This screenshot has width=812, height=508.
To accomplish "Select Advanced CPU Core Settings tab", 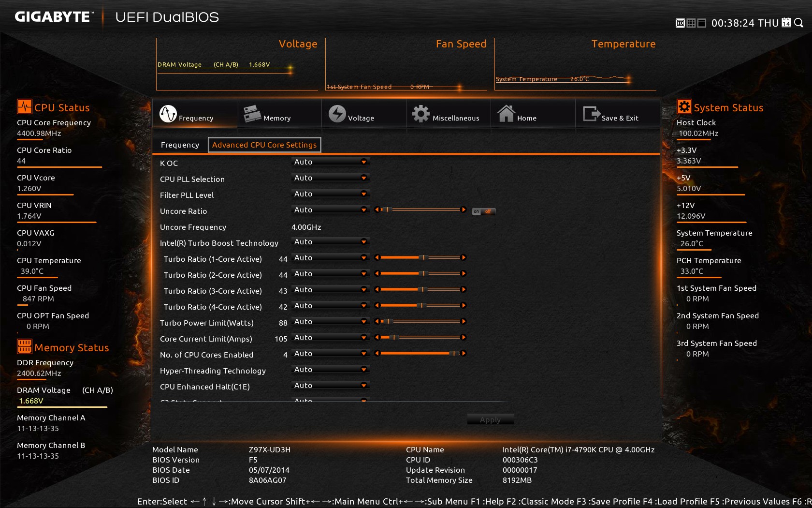I will point(264,145).
